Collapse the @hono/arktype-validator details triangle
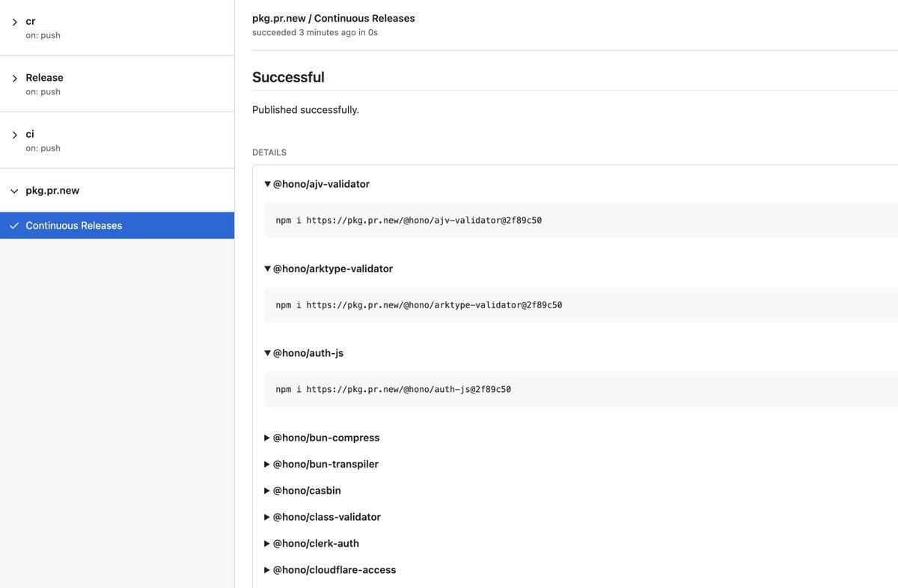 point(267,269)
